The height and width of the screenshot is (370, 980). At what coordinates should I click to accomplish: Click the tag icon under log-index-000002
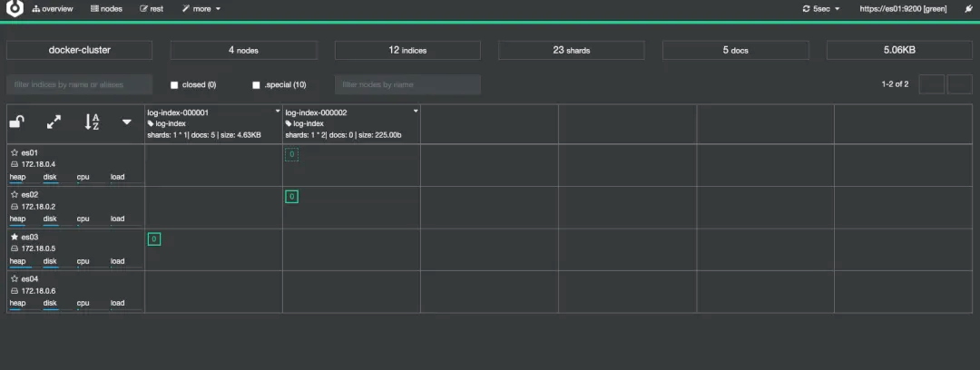289,123
